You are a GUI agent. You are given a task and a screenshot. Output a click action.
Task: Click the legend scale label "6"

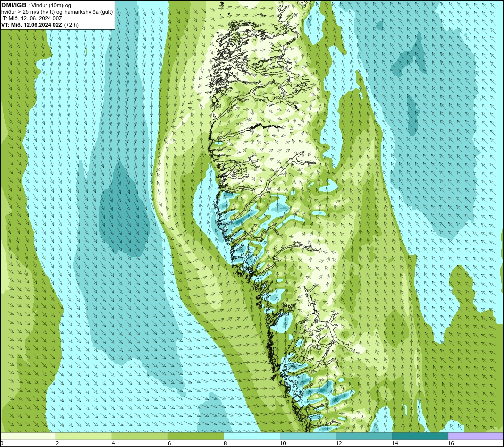pos(169,444)
